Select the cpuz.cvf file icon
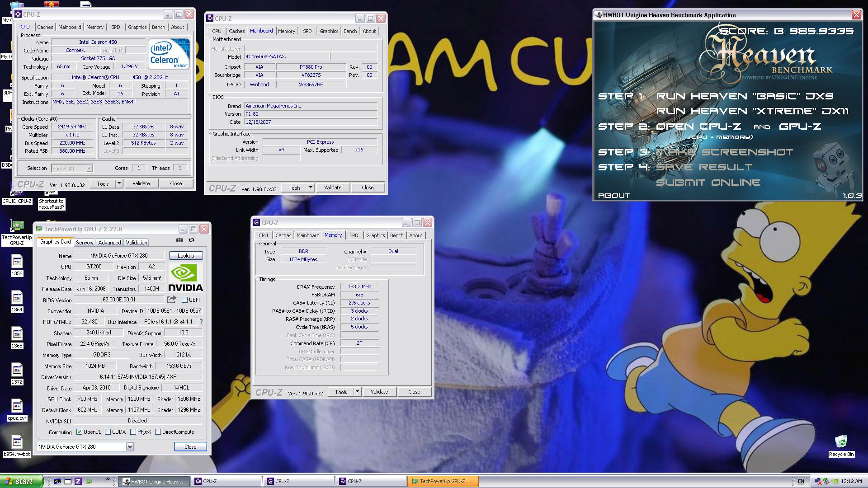The width and height of the screenshot is (868, 488). point(17,410)
